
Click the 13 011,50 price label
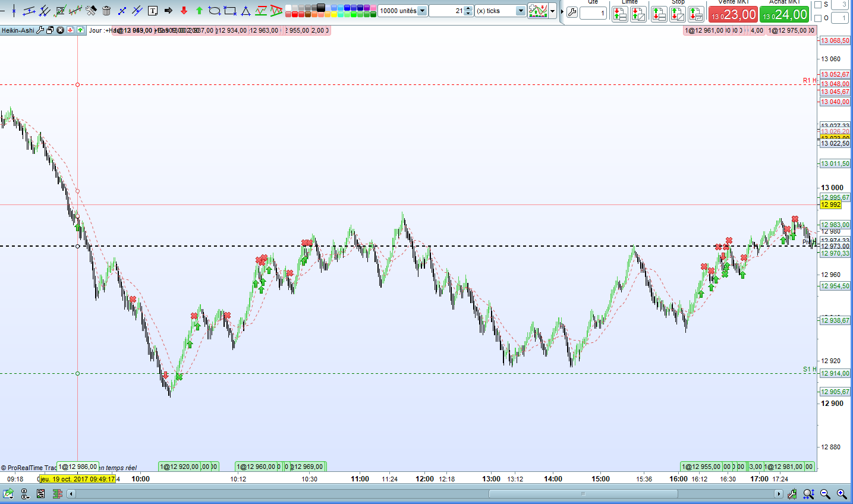835,163
